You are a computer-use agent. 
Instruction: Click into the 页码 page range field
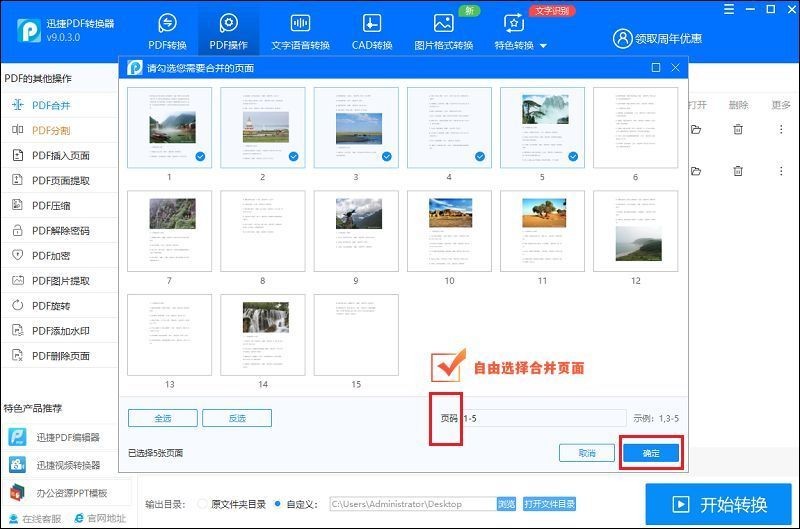(544, 418)
